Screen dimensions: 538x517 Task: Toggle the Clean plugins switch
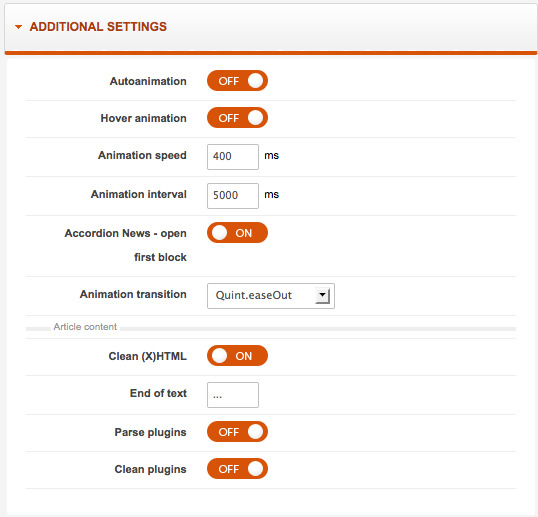click(237, 469)
